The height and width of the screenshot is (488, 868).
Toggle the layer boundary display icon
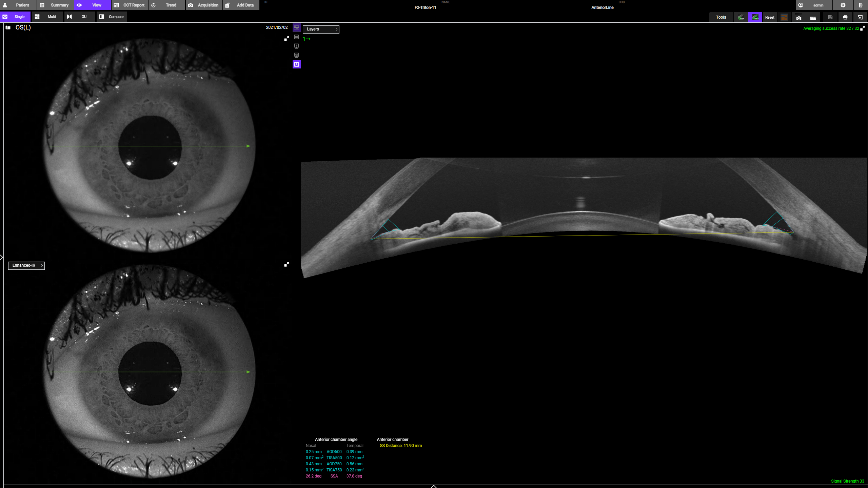pyautogui.click(x=297, y=28)
